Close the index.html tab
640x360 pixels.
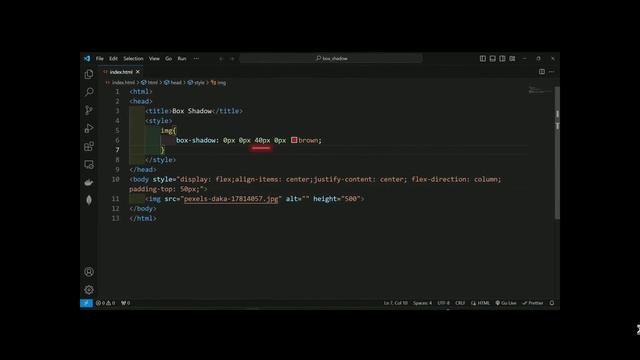pos(138,72)
